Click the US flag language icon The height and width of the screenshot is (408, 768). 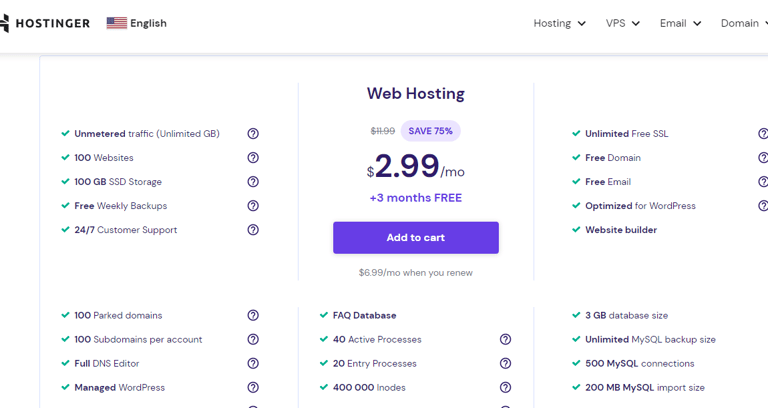pos(117,23)
